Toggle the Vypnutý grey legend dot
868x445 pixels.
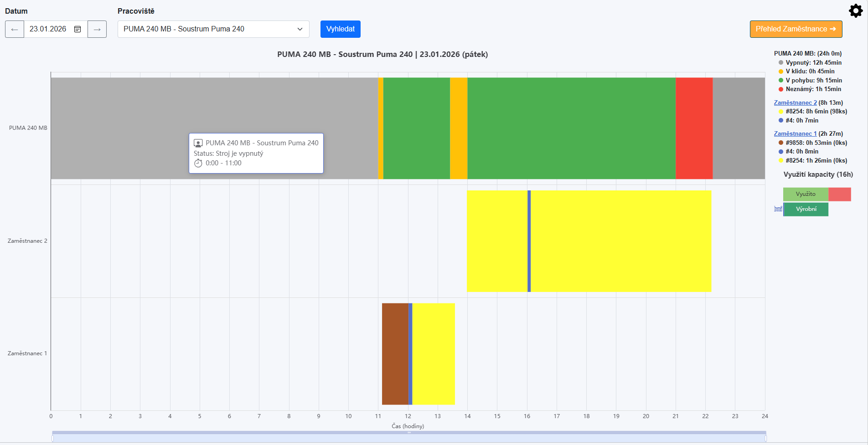coord(781,63)
